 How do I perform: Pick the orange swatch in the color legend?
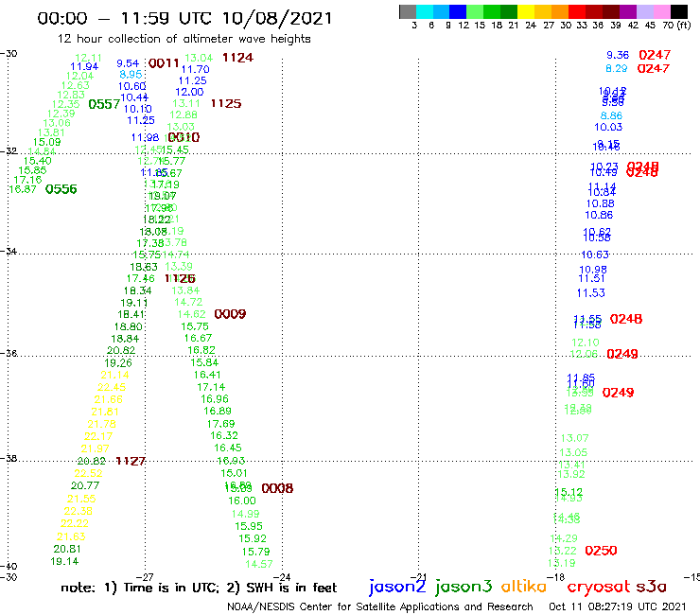coord(560,11)
